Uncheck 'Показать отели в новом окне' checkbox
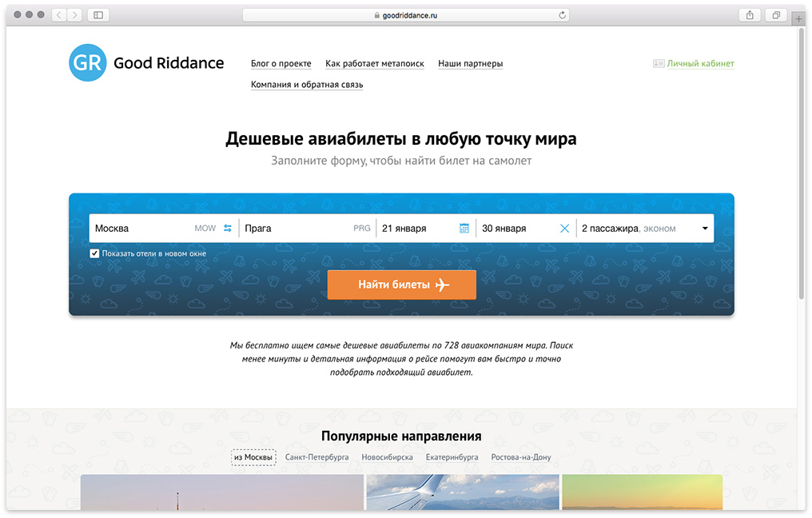 click(x=94, y=253)
